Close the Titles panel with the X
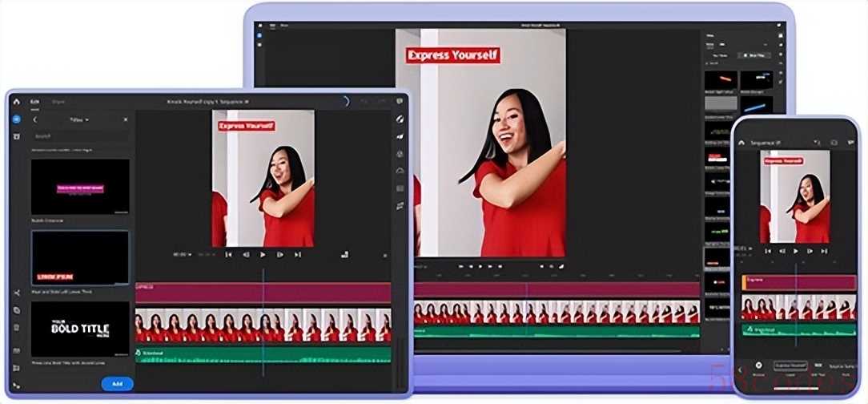Screen dimensions: 868x404 (125, 119)
